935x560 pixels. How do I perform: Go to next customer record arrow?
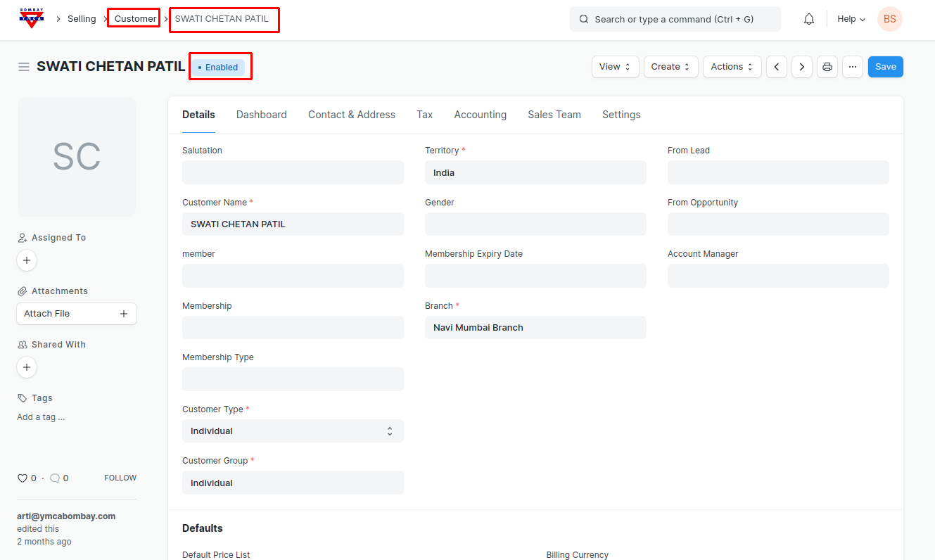pos(801,67)
